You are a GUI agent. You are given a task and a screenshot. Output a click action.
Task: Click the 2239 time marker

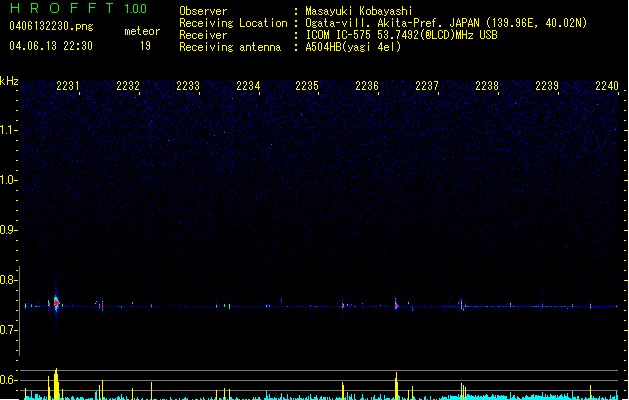click(547, 86)
